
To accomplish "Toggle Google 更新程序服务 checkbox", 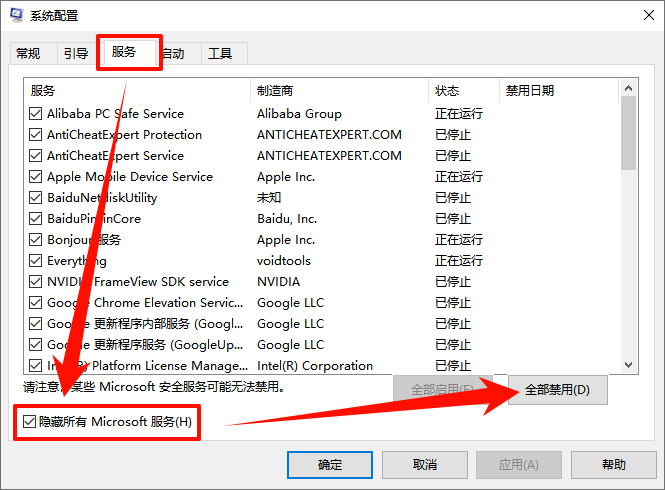I will pyautogui.click(x=36, y=344).
